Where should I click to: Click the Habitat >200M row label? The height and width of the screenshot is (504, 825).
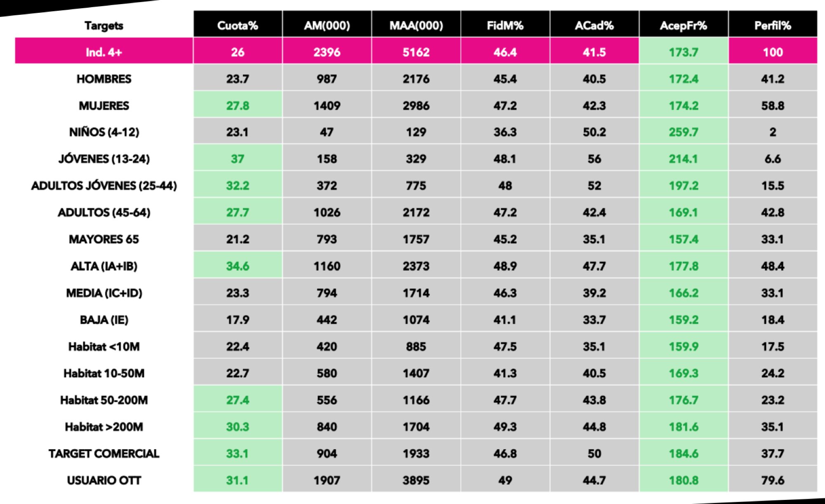[x=104, y=426]
